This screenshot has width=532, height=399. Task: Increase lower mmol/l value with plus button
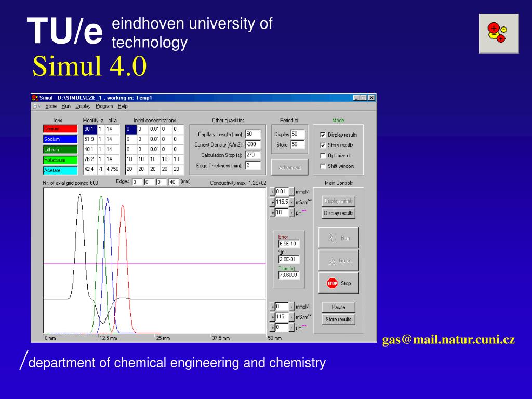(x=272, y=307)
